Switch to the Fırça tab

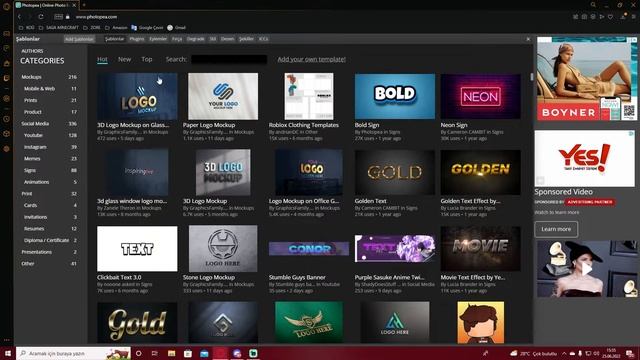click(177, 39)
